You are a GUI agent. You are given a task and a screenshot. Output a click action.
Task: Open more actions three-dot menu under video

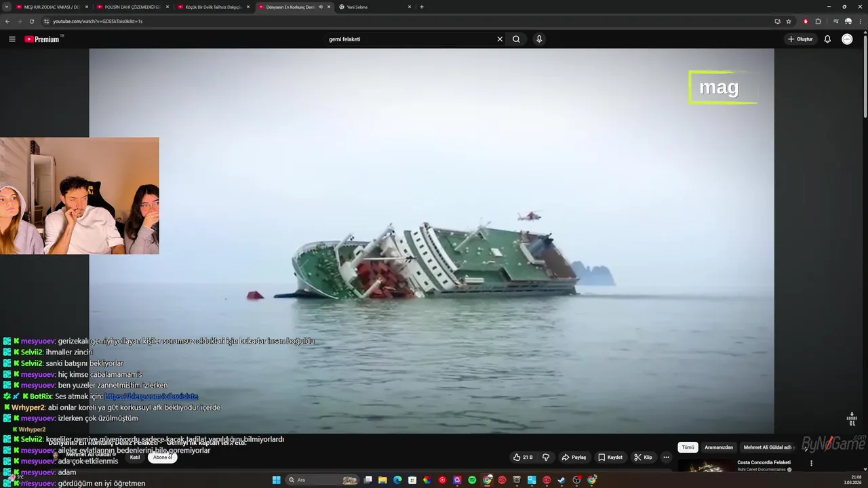(666, 457)
